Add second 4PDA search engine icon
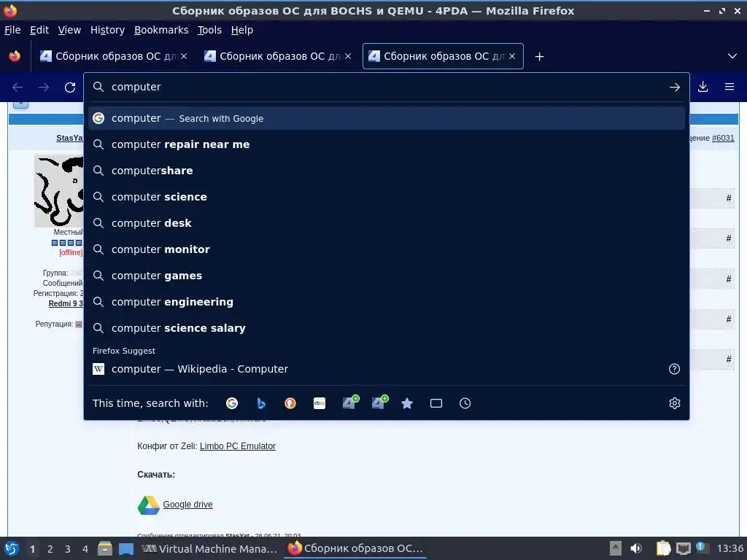This screenshot has height=560, width=747. (x=379, y=402)
